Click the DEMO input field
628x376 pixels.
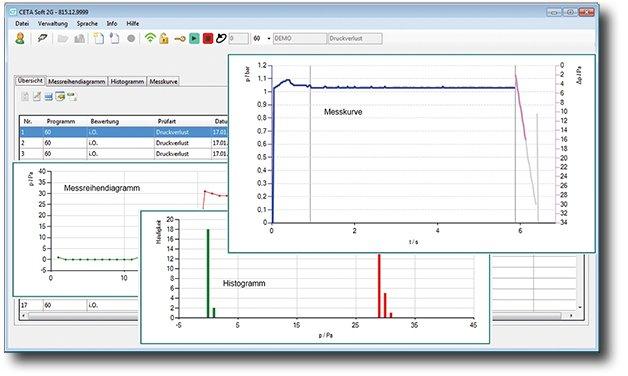[300, 38]
